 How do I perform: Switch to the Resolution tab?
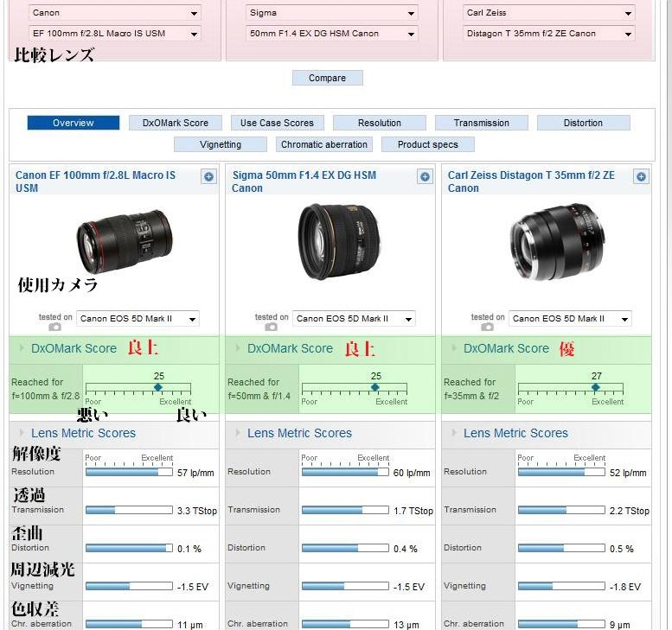(x=380, y=123)
